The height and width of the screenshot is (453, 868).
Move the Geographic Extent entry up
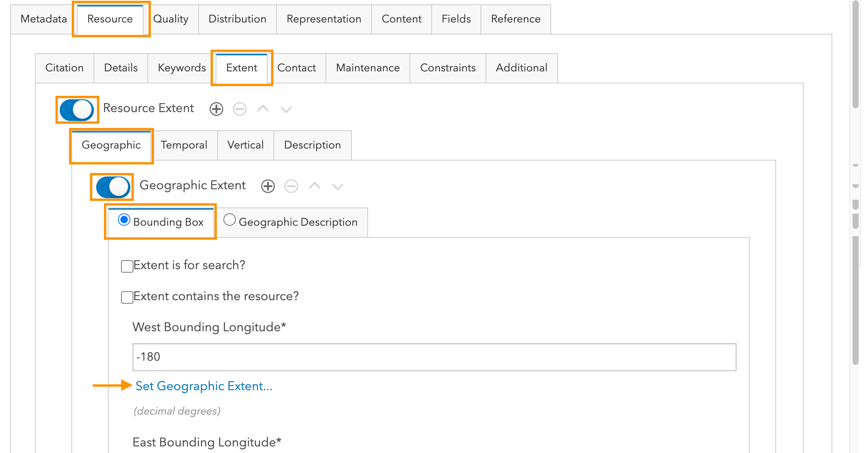[x=314, y=186]
